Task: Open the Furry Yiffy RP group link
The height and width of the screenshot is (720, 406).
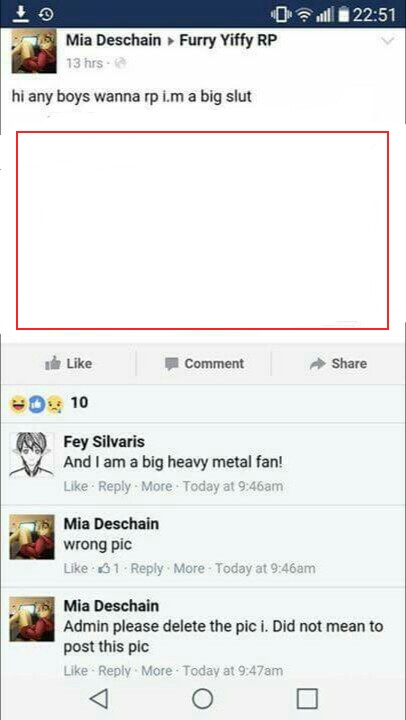Action: 228,40
